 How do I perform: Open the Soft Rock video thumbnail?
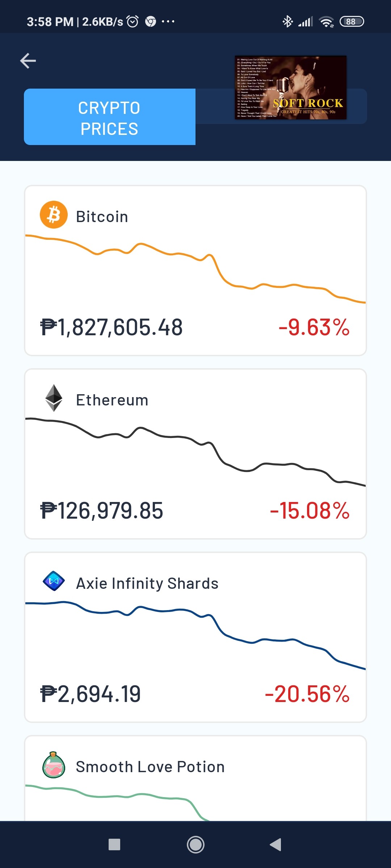(x=291, y=88)
